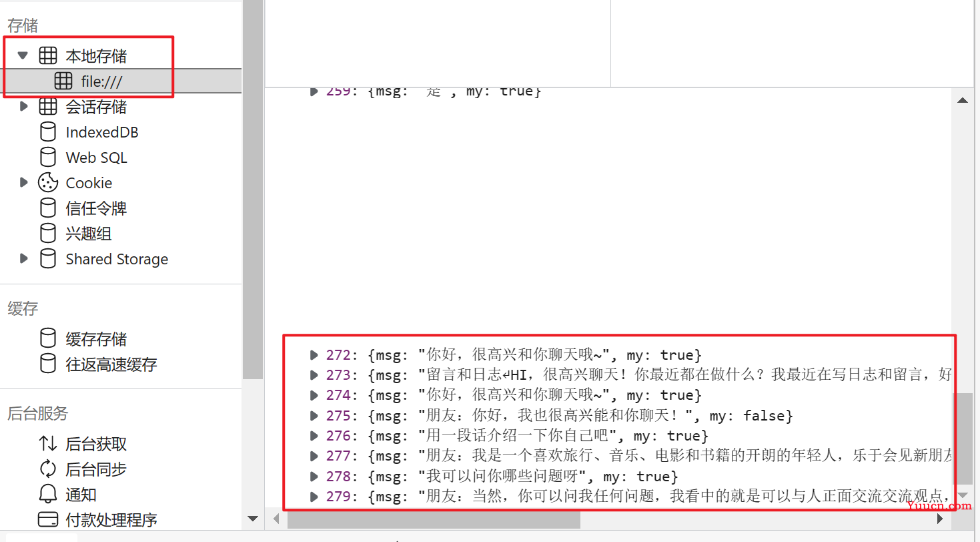Expand object entry 259

[314, 91]
